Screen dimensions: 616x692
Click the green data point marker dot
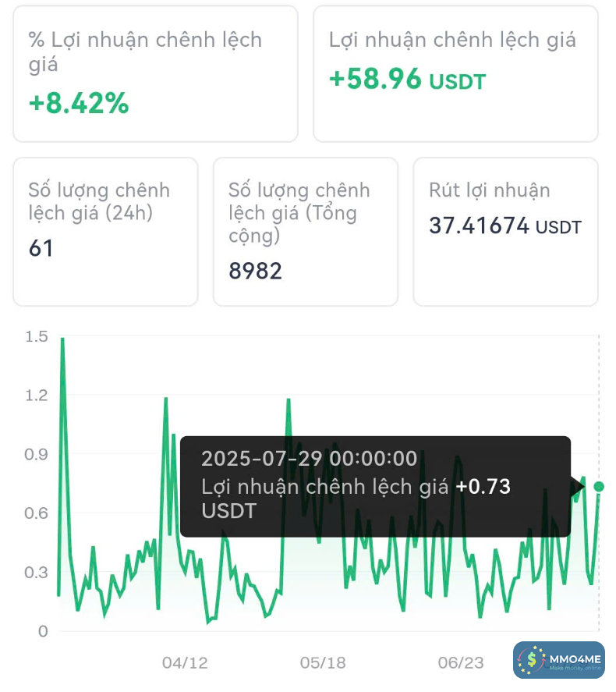tap(599, 487)
